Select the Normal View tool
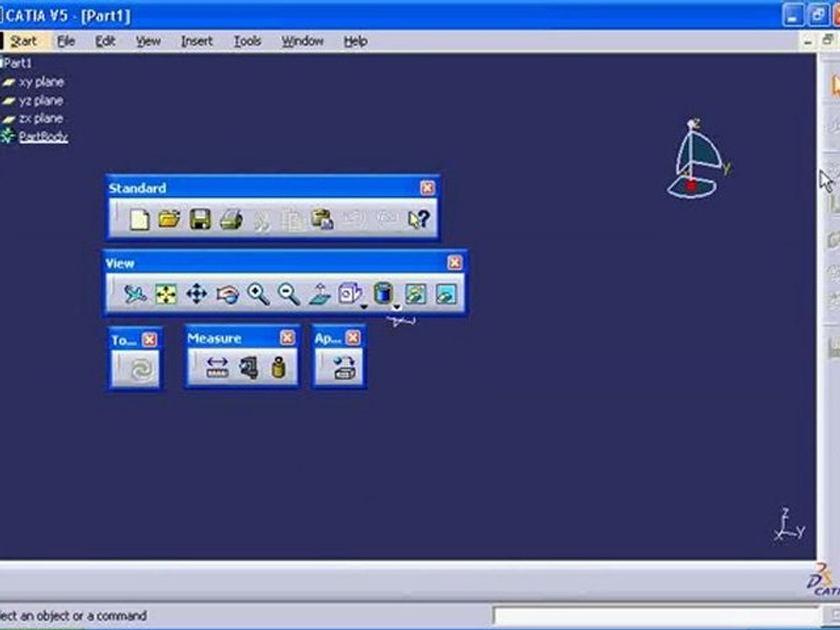 click(320, 295)
